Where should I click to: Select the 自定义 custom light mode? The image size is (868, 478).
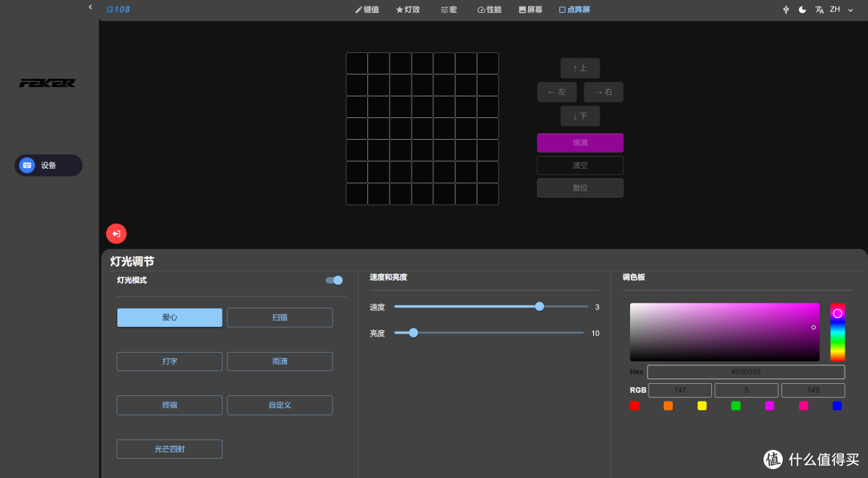[280, 405]
